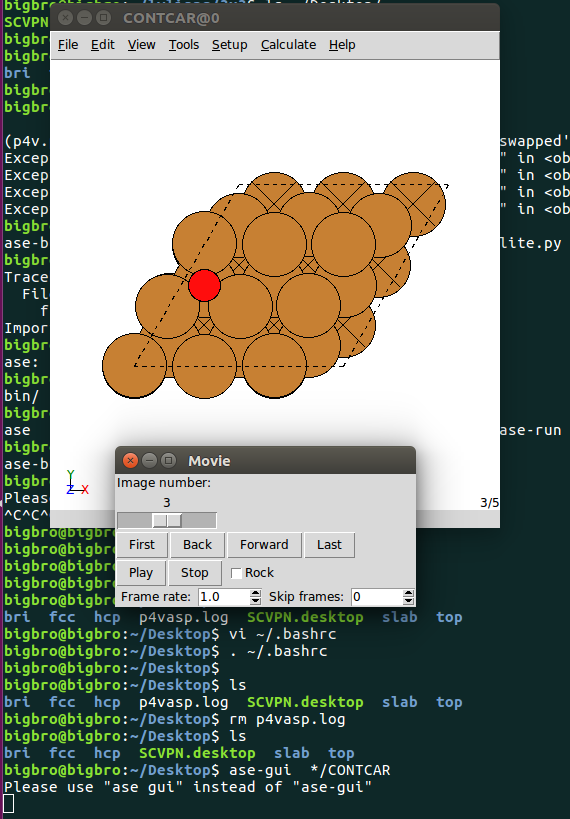Image resolution: width=570 pixels, height=819 pixels.
Task: Close the Movie dialog window
Action: [130, 461]
